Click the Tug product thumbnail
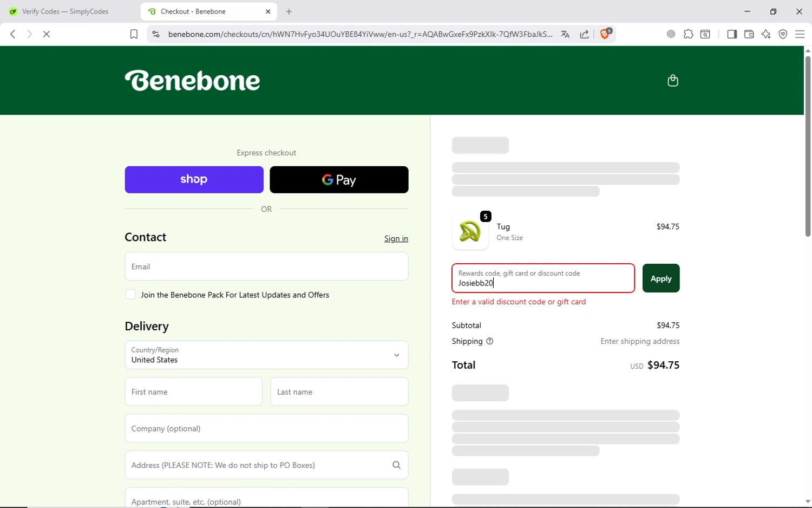Viewport: 812px width, 508px height. 470,232
